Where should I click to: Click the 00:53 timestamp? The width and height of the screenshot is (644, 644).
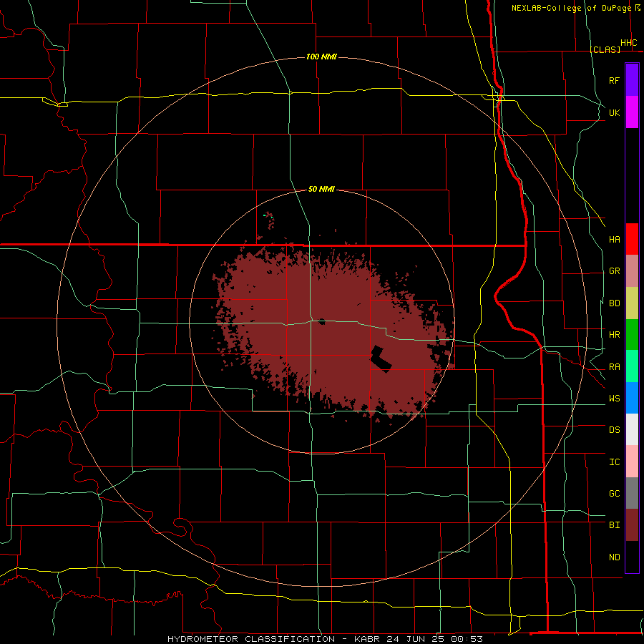(x=467, y=639)
